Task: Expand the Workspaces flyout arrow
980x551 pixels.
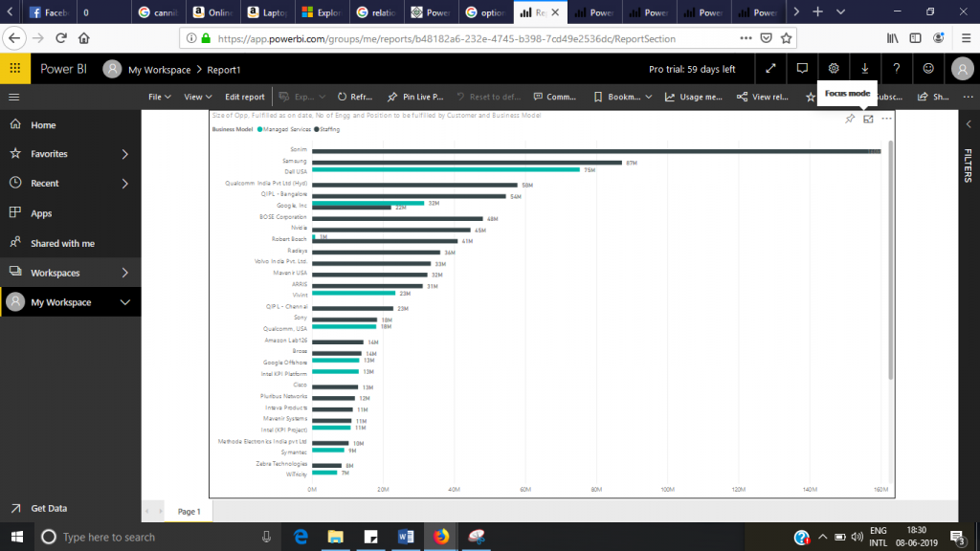Action: click(x=125, y=273)
